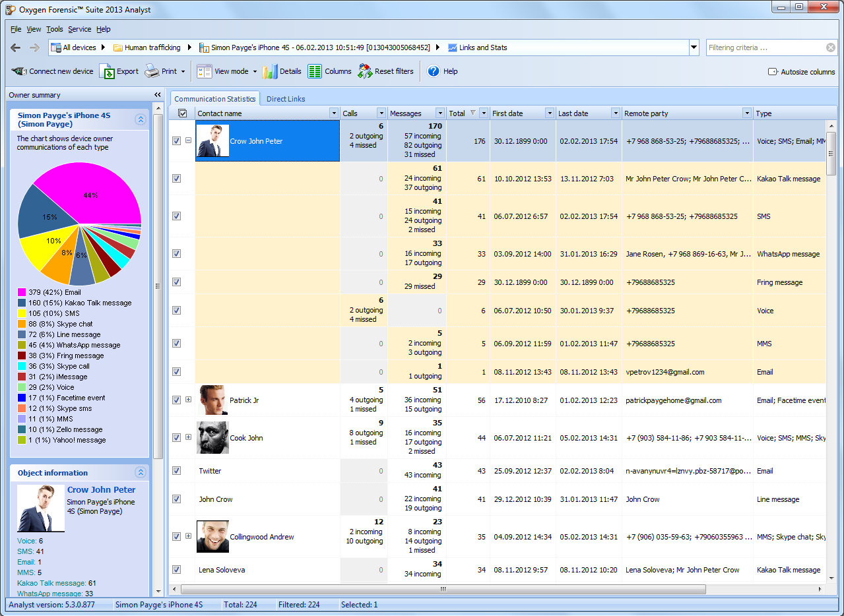
Task: Click the Voice link in Object information
Action: 27,541
